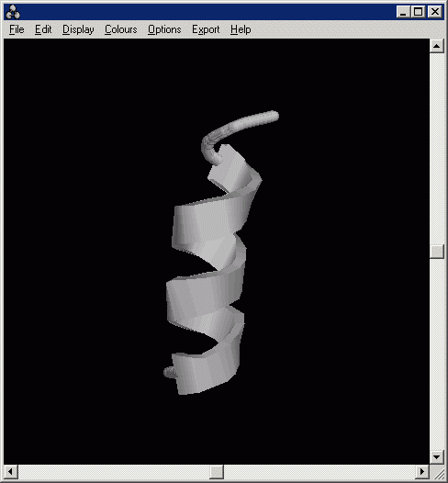The image size is (448, 483).
Task: Open the Display menu
Action: click(x=78, y=29)
